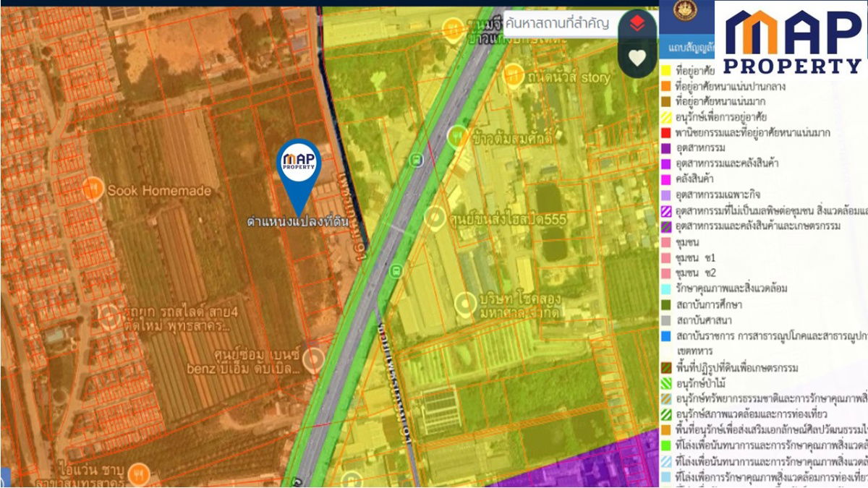Viewport: 868px width, 488px height.
Task: Click the ศูนย์ขนส่งไฮสปีด555 label text
Action: click(507, 219)
